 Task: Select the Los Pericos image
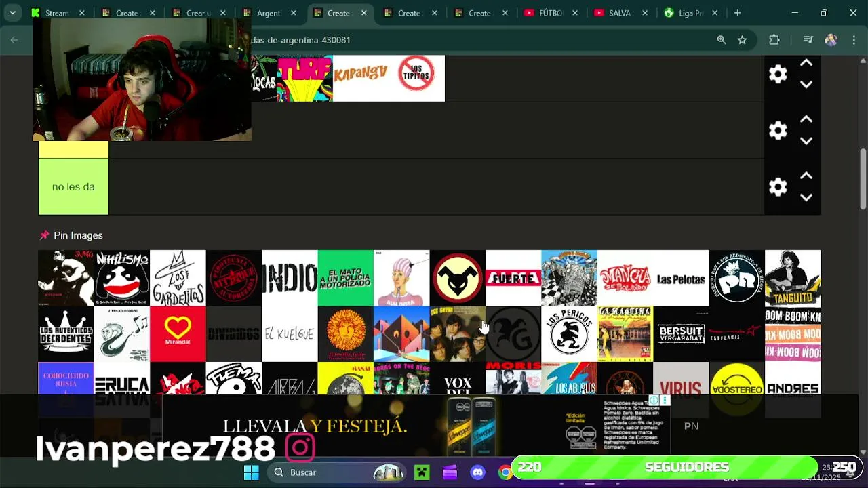(569, 333)
